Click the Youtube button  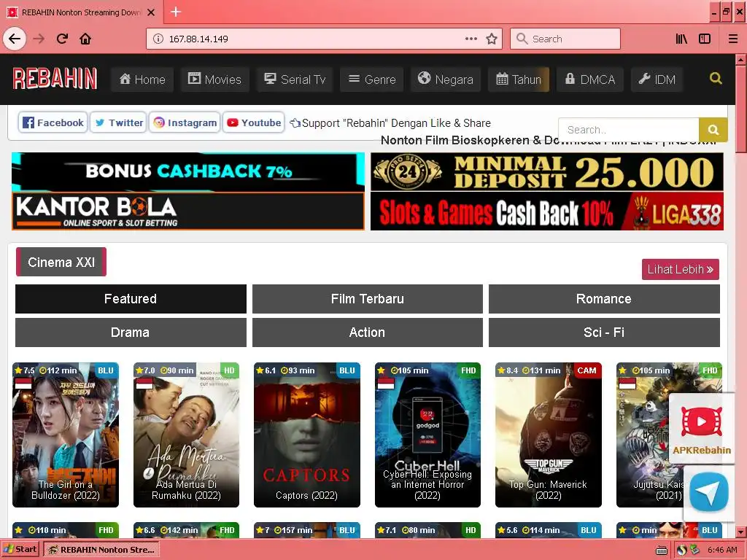(253, 122)
